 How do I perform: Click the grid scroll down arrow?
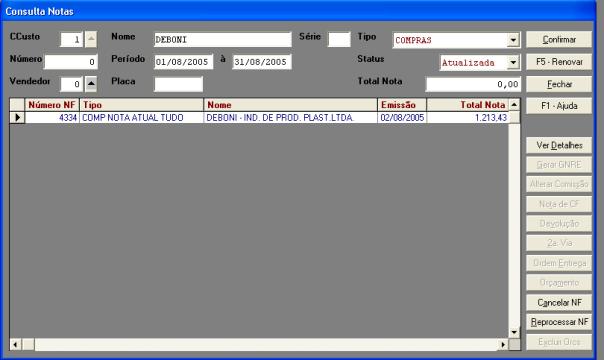point(514,332)
